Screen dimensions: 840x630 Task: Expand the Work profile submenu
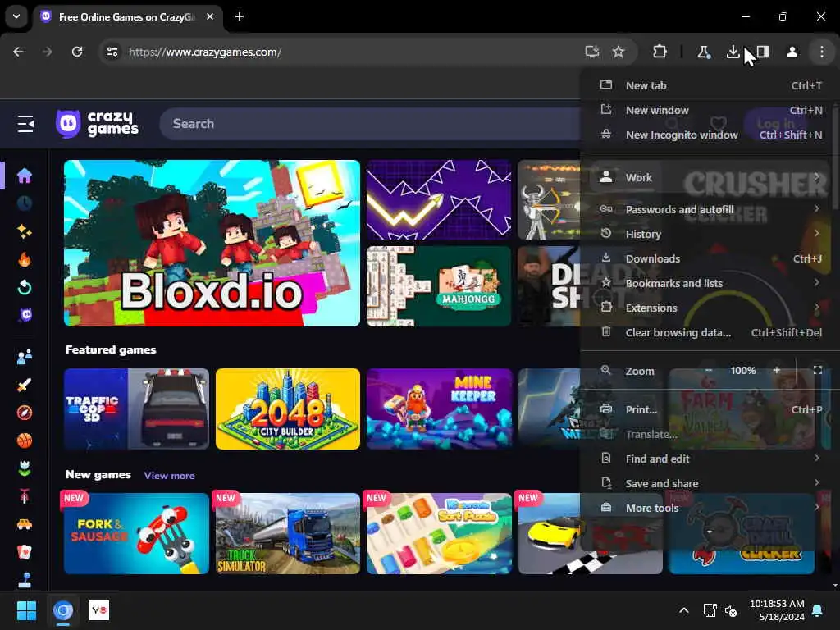point(710,177)
